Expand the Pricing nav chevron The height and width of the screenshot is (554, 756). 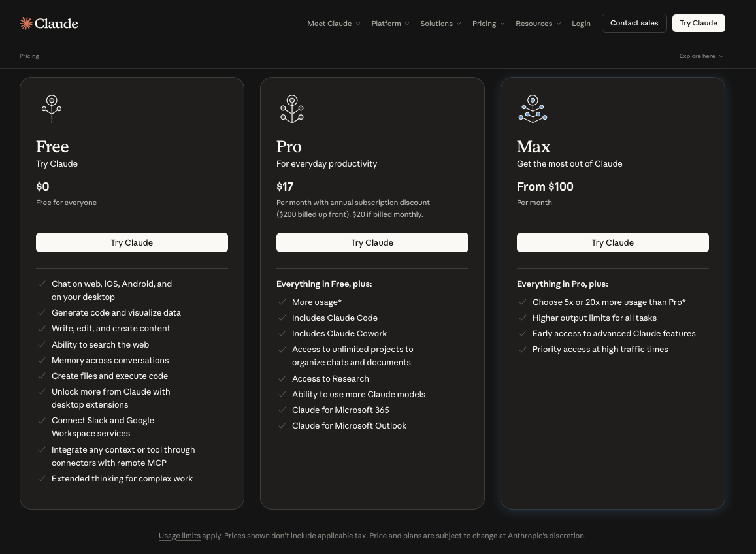pyautogui.click(x=502, y=24)
